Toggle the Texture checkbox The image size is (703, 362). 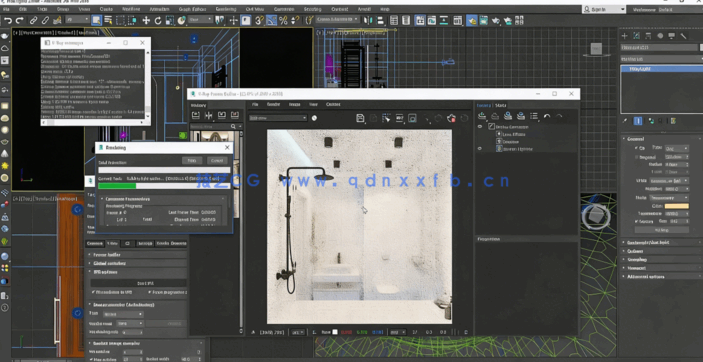point(637,222)
